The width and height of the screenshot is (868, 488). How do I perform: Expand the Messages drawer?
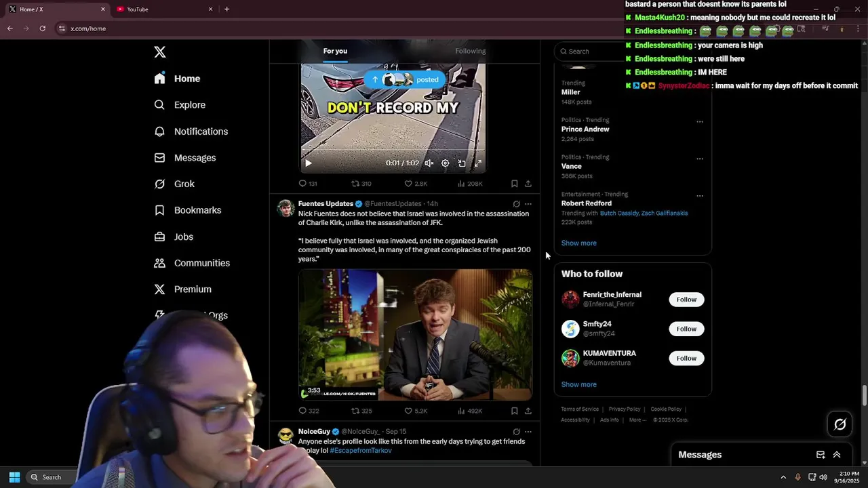click(x=837, y=455)
